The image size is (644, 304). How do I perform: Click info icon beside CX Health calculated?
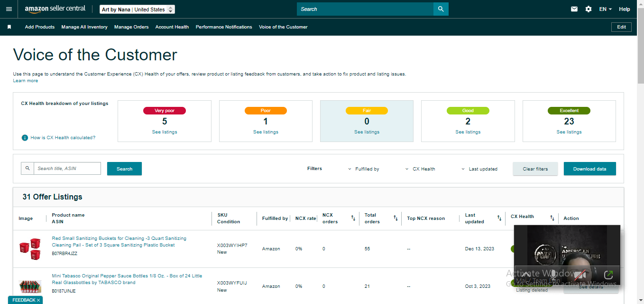[25, 138]
